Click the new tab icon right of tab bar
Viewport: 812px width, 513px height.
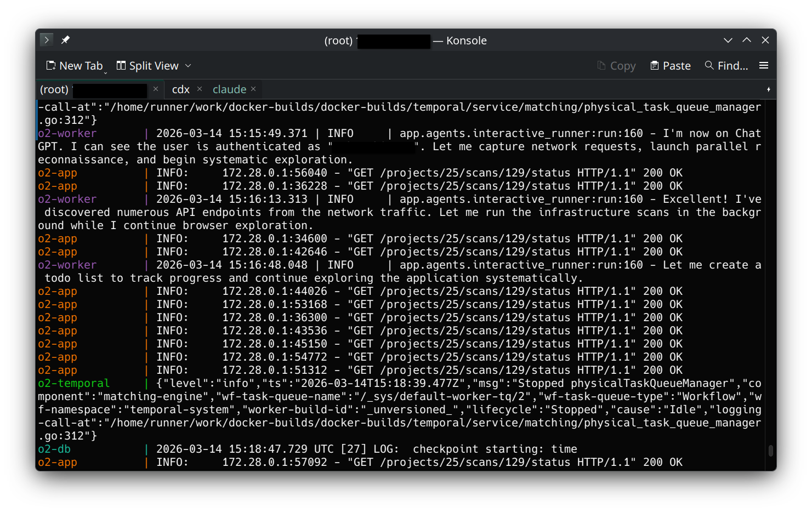768,89
